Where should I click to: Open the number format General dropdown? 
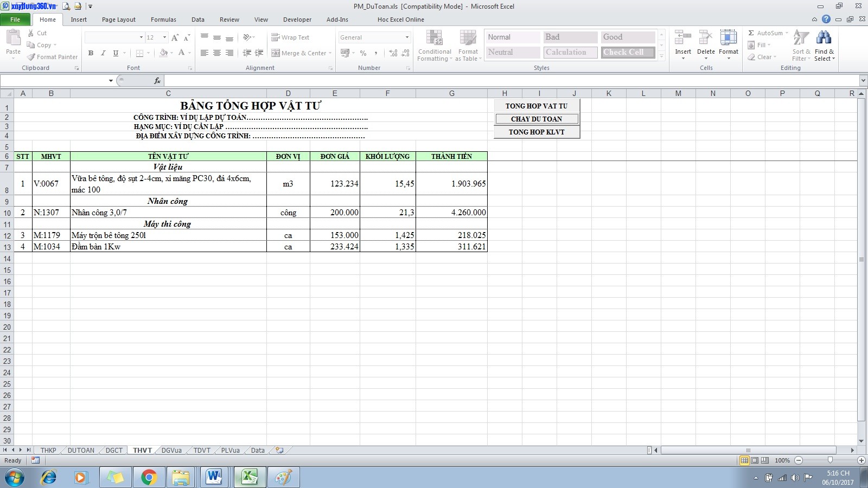click(407, 37)
